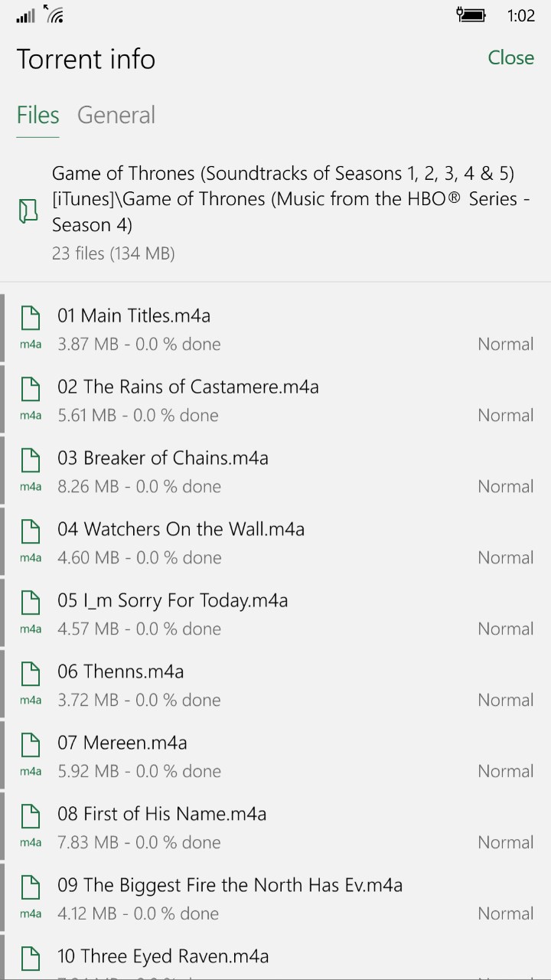Switch to the General tab
Screen dimensions: 551x980
click(x=116, y=116)
